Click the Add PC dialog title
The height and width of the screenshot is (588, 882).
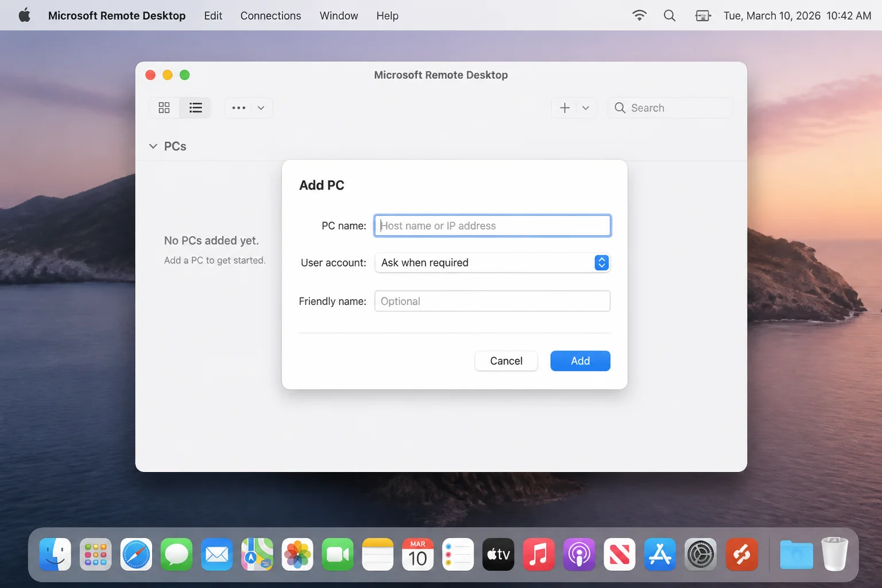(x=322, y=185)
